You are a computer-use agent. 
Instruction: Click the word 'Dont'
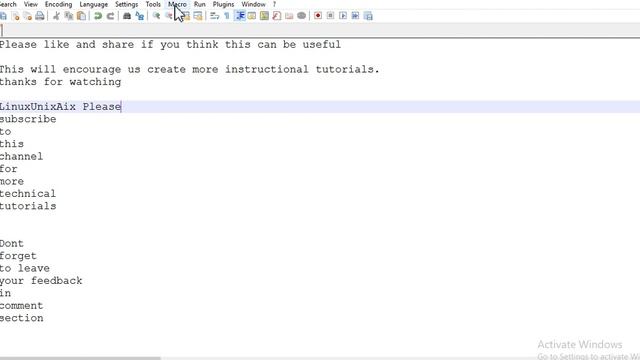[12, 244]
